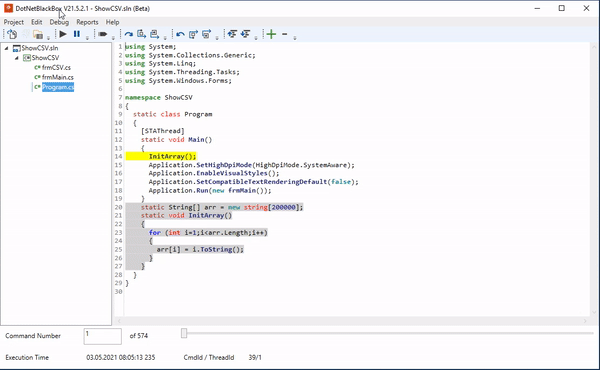Open the Edit menu

[37, 22]
